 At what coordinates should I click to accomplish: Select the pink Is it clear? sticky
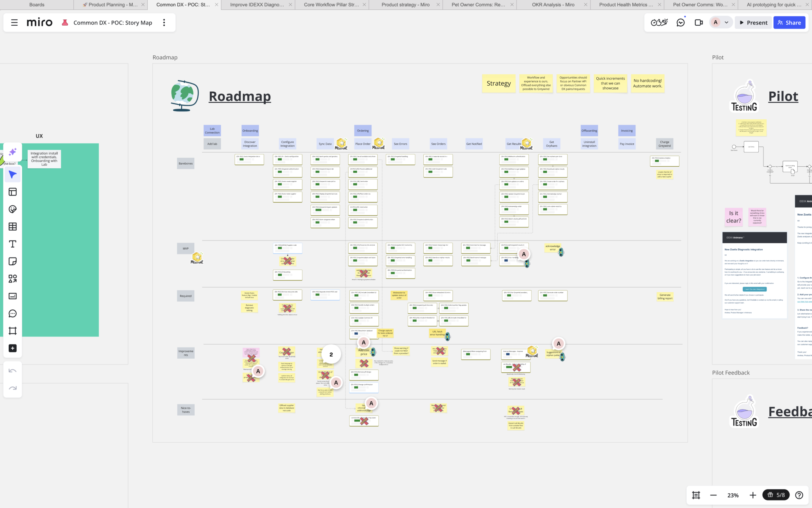pyautogui.click(x=733, y=217)
